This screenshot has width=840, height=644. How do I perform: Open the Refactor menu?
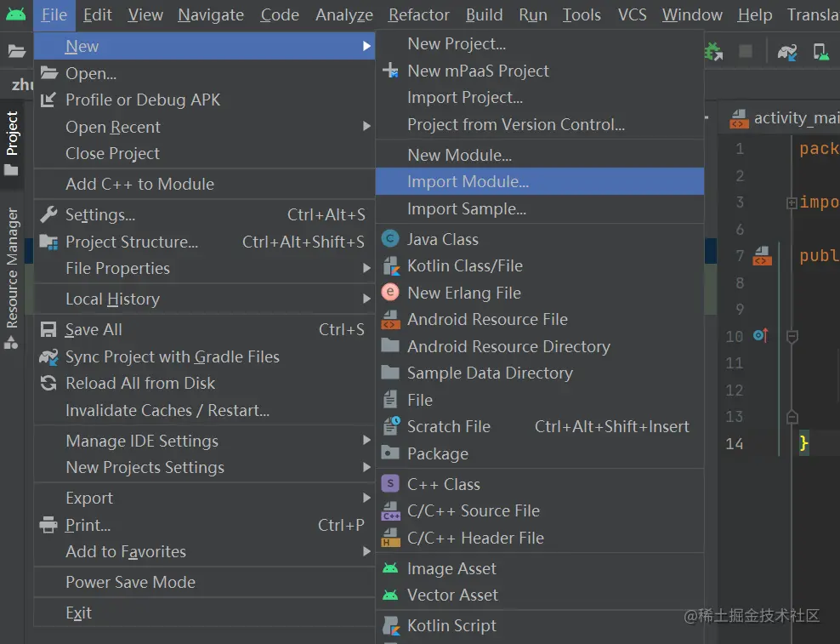point(418,14)
